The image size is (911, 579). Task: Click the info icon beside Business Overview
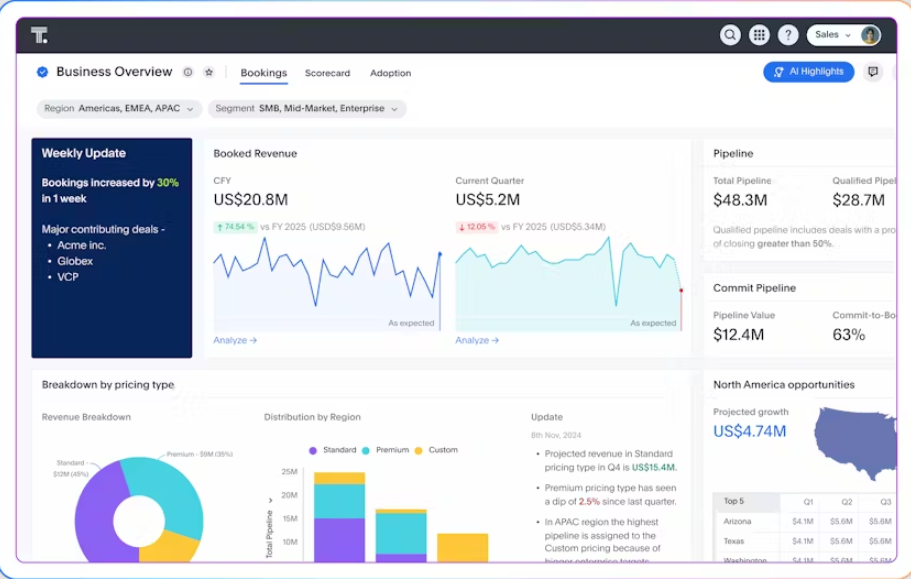point(188,72)
